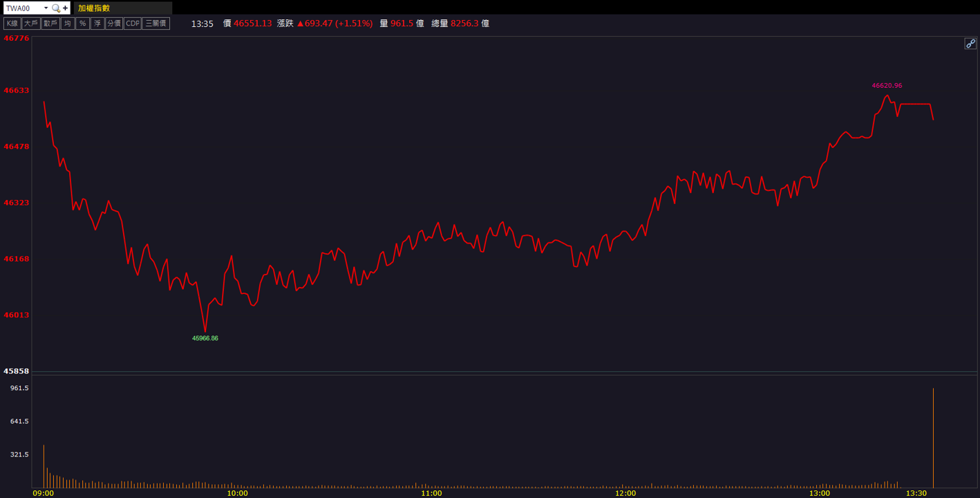Click the total volume value 8256.3

click(x=465, y=24)
